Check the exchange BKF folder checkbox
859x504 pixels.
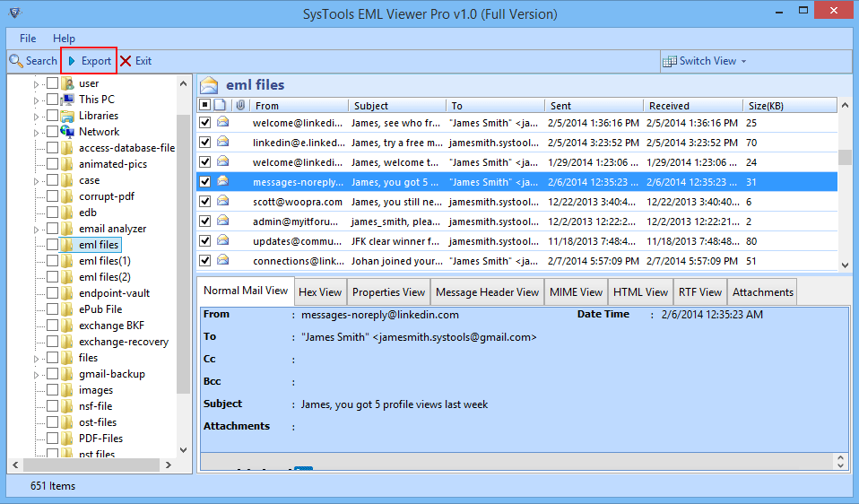point(53,326)
